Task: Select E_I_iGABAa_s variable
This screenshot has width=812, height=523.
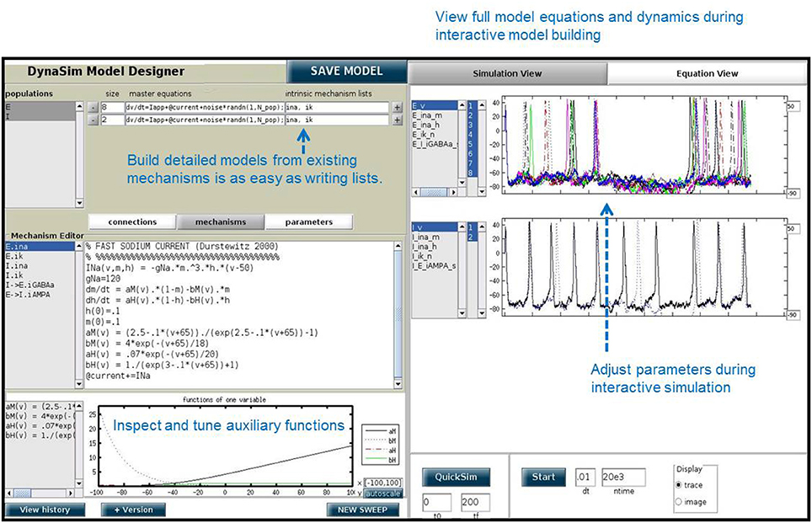Action: (435, 144)
